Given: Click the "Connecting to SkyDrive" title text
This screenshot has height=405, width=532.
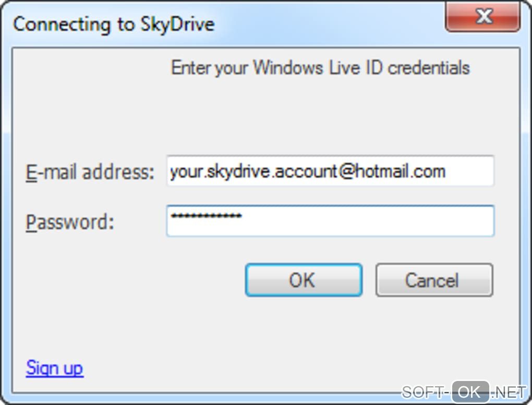Looking at the screenshot, I should tap(114, 25).
